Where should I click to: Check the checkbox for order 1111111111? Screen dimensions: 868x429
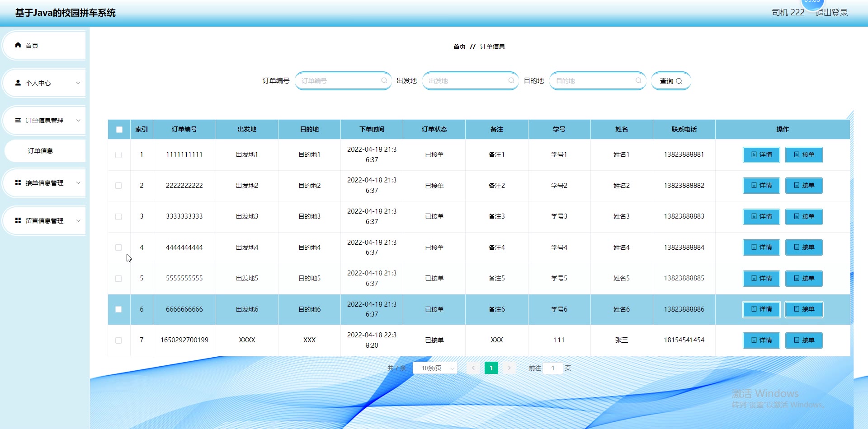click(x=118, y=155)
